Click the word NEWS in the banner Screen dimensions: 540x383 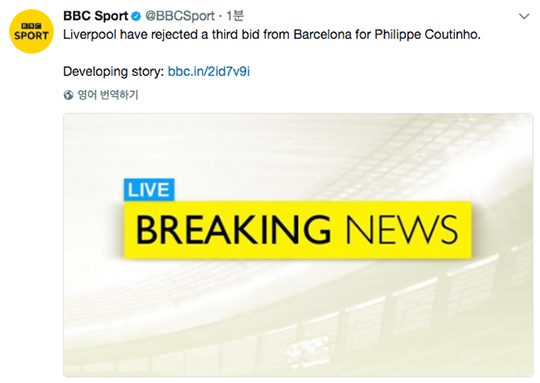pos(402,229)
